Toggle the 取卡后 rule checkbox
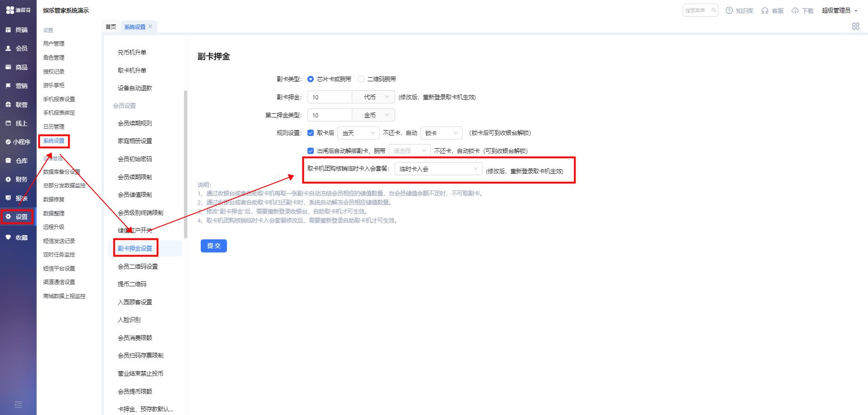The image size is (868, 415). (x=311, y=133)
